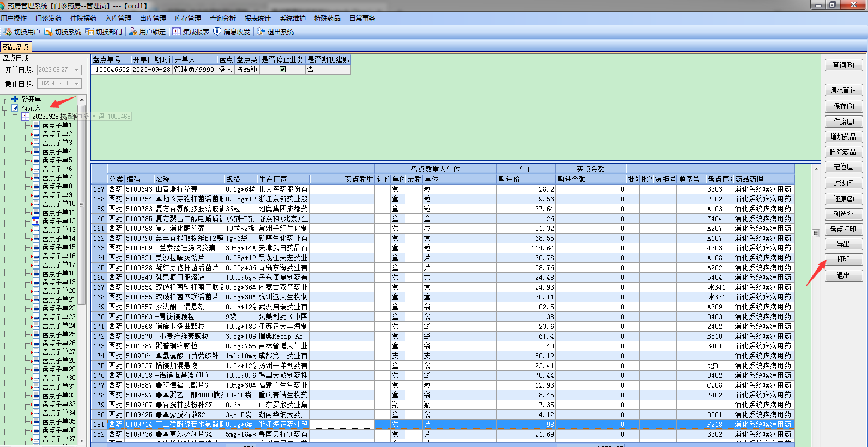Screen dimensions: 868x447
Task: Select 盘点子单12 in the tree
Action: click(59, 221)
